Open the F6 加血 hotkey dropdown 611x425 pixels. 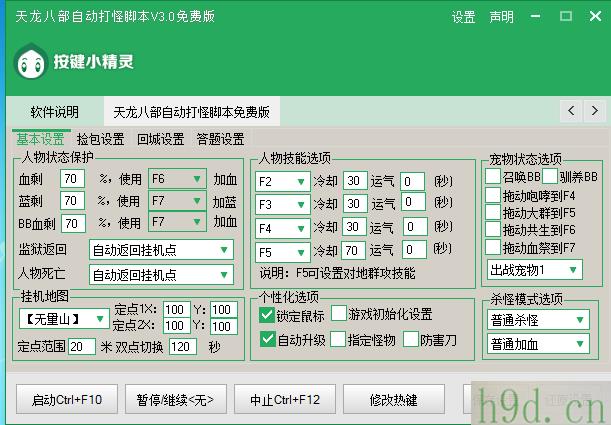[177, 179]
